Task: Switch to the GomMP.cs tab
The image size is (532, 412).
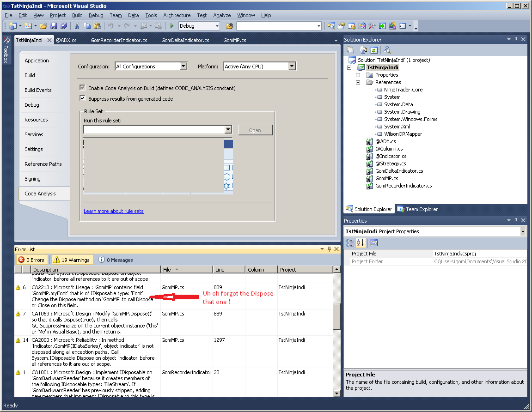Action: (235, 40)
